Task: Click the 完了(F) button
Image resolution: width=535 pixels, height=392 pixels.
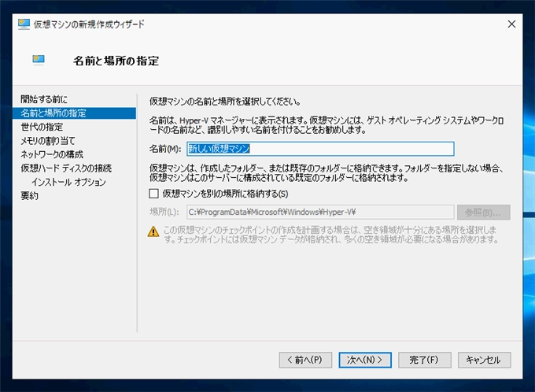Action: point(425,360)
